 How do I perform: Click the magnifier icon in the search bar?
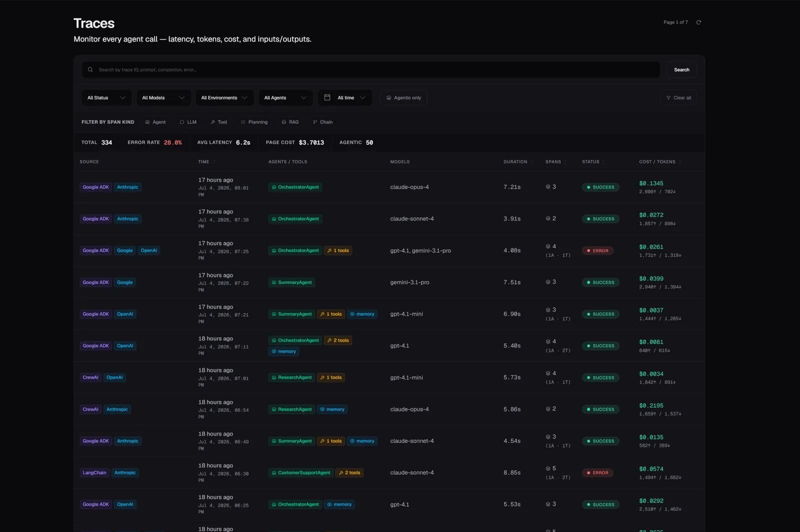[90, 70]
